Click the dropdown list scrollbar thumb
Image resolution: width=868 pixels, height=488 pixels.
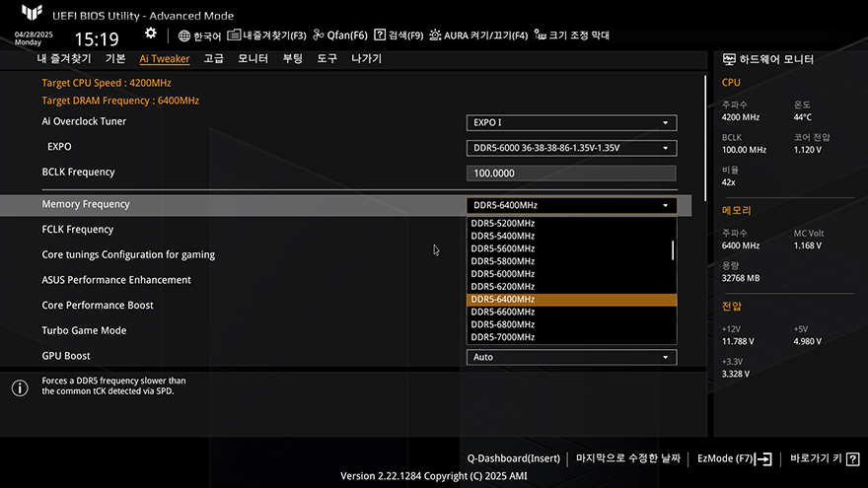coord(673,250)
